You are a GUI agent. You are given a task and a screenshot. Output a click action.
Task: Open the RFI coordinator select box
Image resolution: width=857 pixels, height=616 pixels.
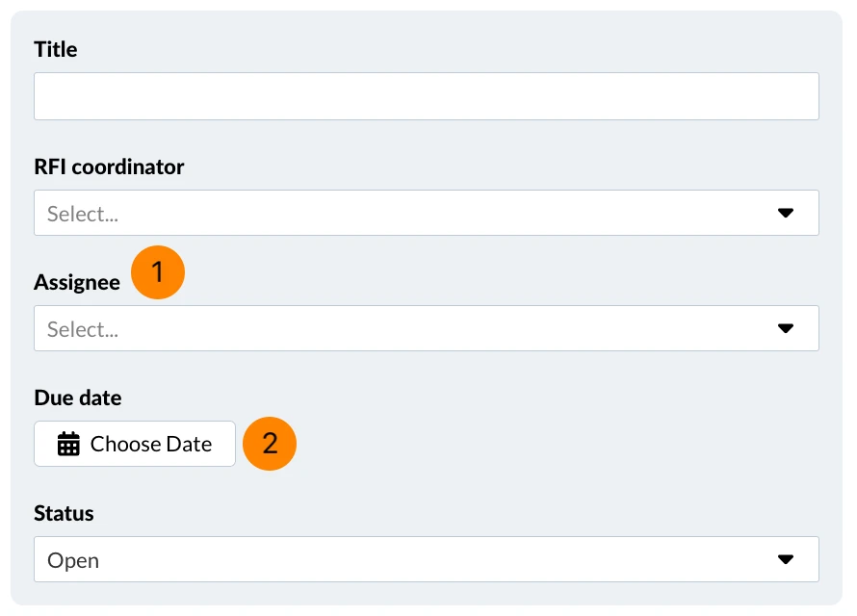[x=427, y=213]
